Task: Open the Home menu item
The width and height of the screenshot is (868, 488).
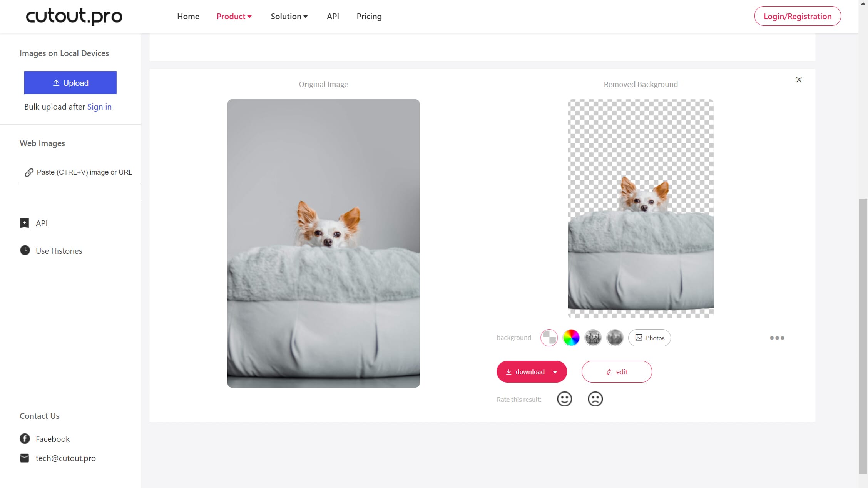Action: point(188,16)
